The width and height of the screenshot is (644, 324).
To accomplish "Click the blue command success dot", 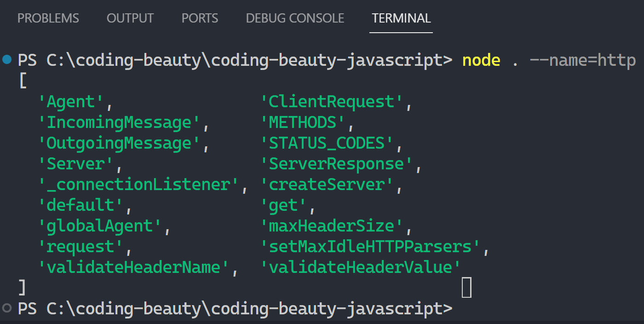I will [7, 59].
